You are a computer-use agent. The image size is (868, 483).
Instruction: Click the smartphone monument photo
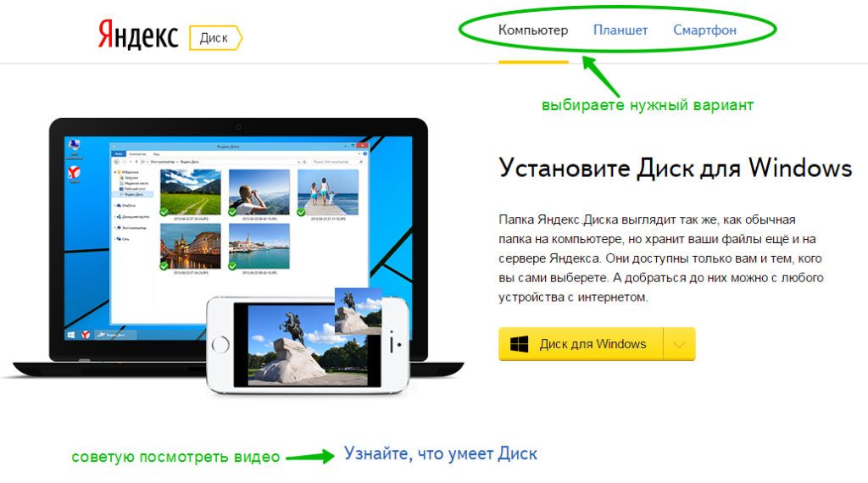coord(308,344)
